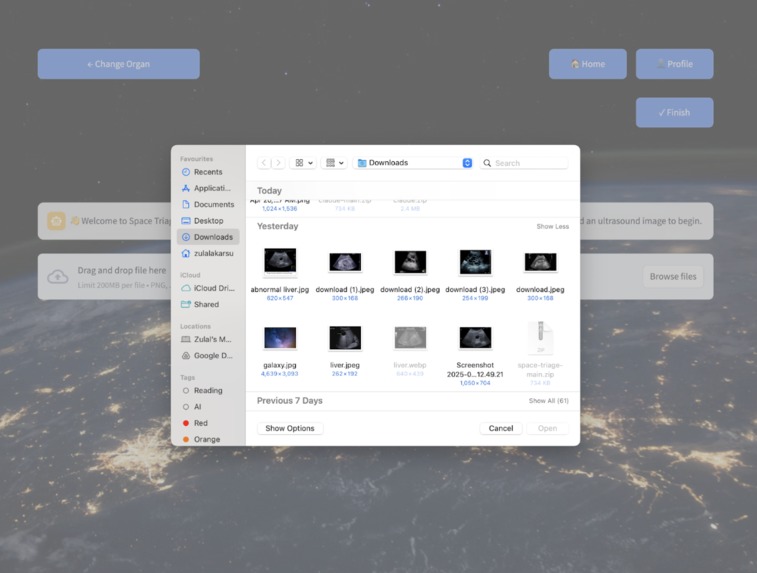
Task: Go to Desktop in the sidebar
Action: (208, 221)
